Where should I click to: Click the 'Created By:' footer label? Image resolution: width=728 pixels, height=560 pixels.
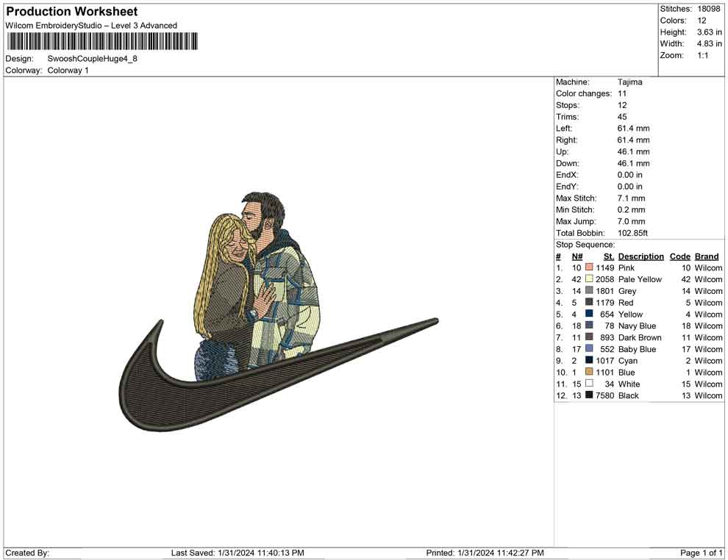(x=27, y=553)
